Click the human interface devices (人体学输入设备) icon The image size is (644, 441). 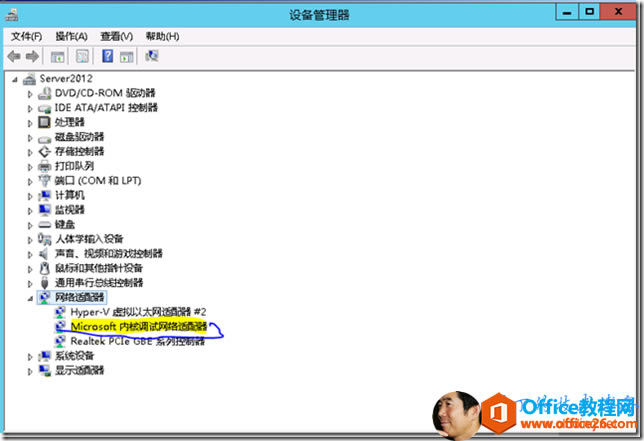(x=44, y=239)
